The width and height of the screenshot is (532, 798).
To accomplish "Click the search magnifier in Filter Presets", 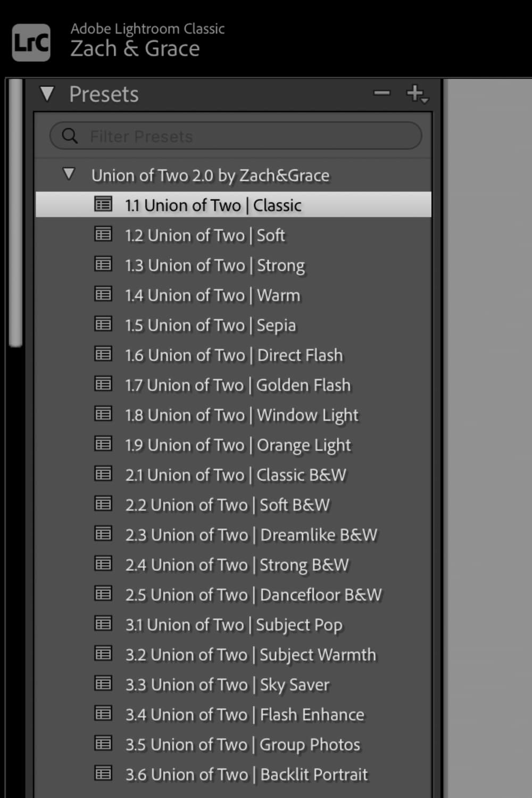I will tap(70, 136).
